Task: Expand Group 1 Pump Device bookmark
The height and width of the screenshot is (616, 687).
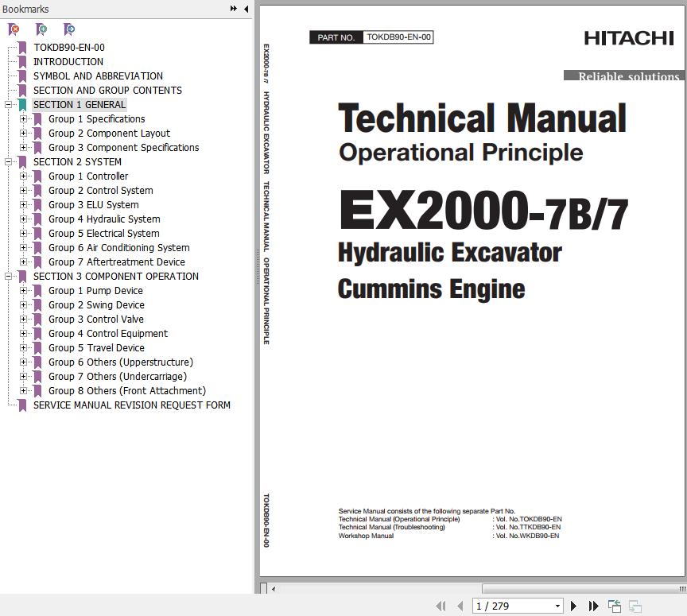Action: pos(24,291)
